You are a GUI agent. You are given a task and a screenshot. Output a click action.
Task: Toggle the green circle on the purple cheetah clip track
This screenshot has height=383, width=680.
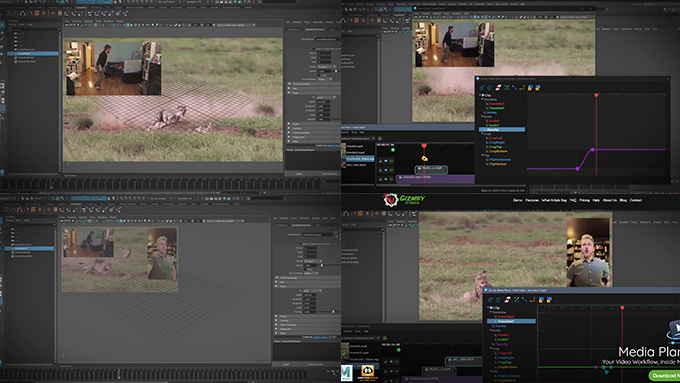point(391,178)
